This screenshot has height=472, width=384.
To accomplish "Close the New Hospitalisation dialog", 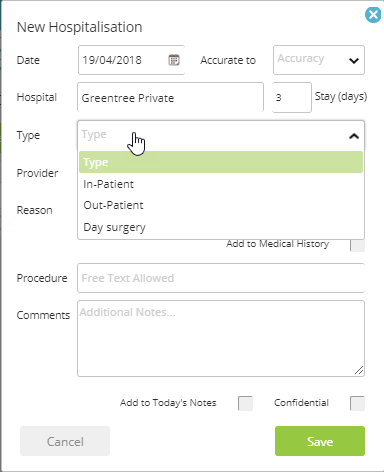I will (x=373, y=15).
